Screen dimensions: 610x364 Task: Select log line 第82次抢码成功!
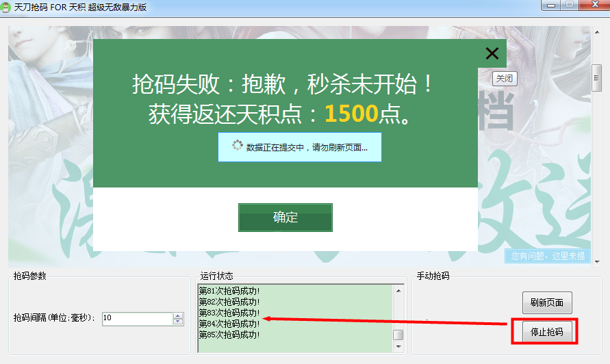(x=229, y=302)
